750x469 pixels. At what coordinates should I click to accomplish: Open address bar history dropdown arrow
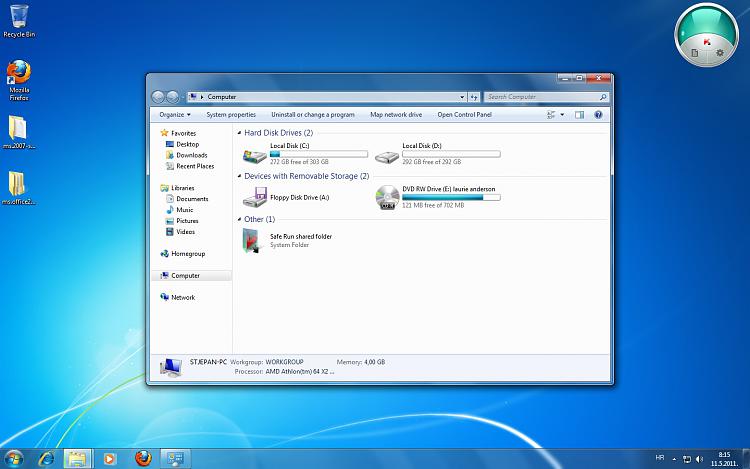(x=462, y=97)
